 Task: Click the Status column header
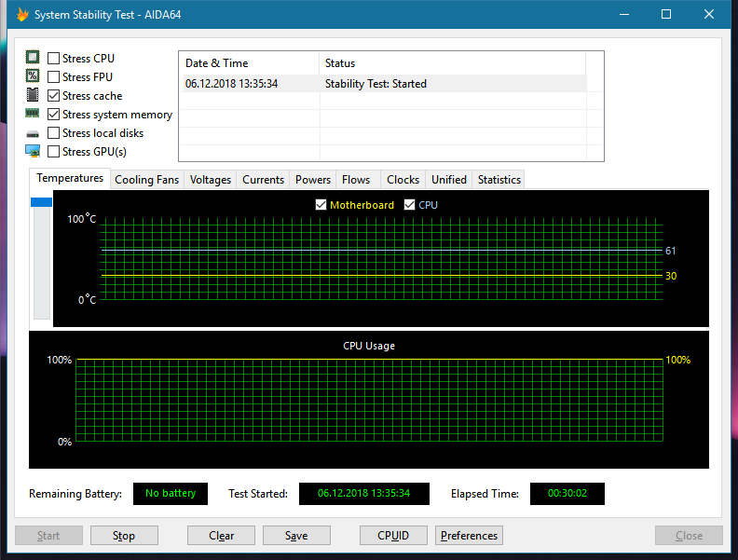tap(452, 63)
